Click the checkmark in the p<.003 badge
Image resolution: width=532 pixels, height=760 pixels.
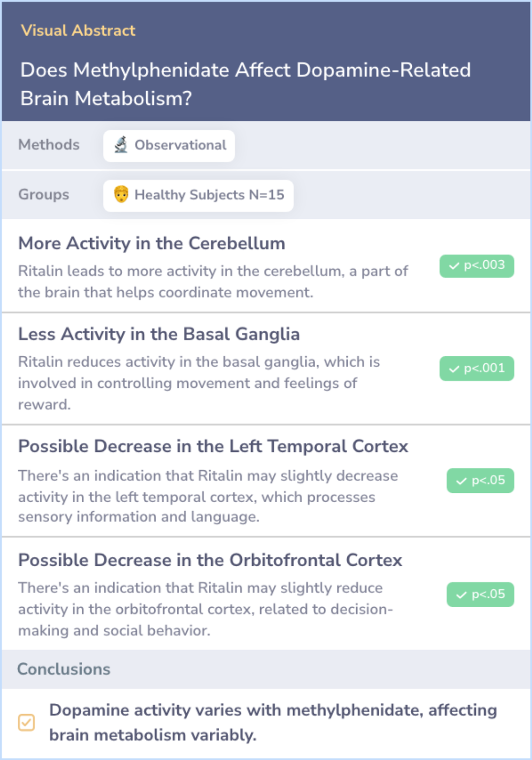[454, 266]
